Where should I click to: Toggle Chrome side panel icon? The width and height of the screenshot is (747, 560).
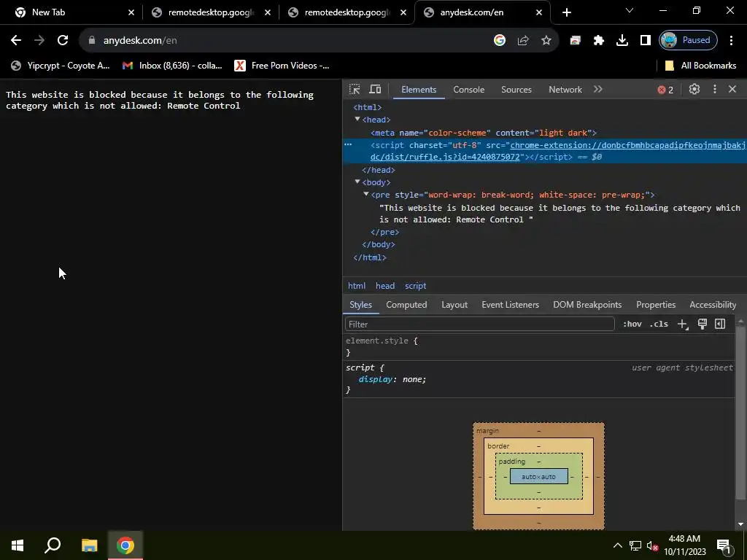tap(646, 41)
